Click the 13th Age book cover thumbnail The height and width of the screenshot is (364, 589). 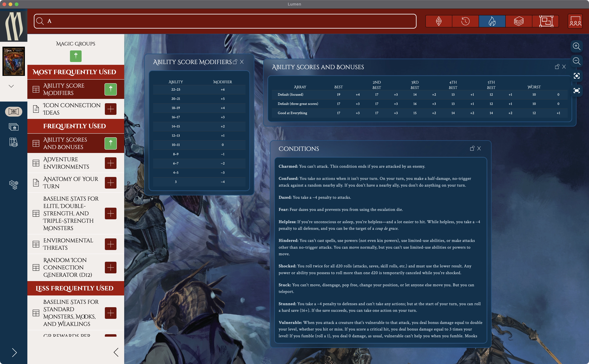(x=14, y=61)
